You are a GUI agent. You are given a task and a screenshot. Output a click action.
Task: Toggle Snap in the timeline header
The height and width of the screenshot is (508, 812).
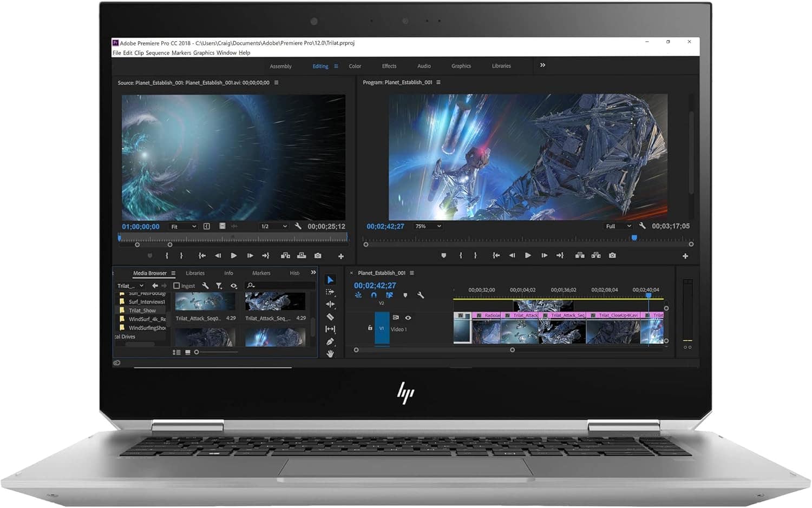click(x=374, y=295)
